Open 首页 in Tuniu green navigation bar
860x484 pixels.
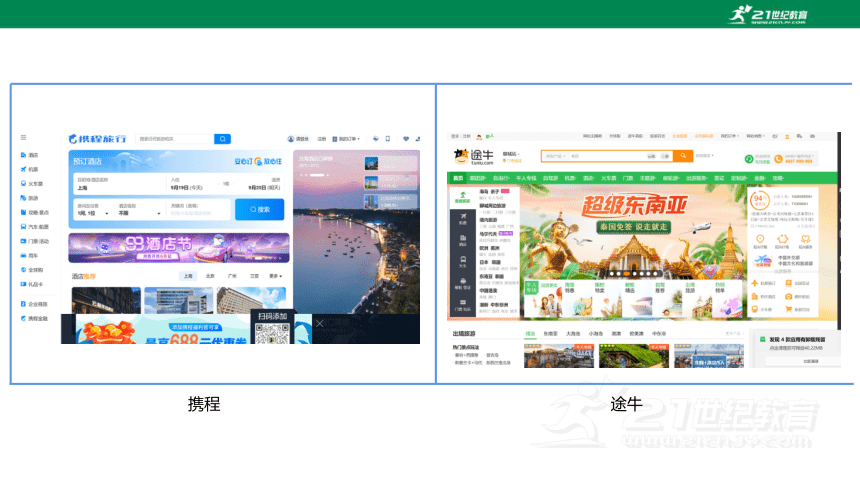click(457, 178)
